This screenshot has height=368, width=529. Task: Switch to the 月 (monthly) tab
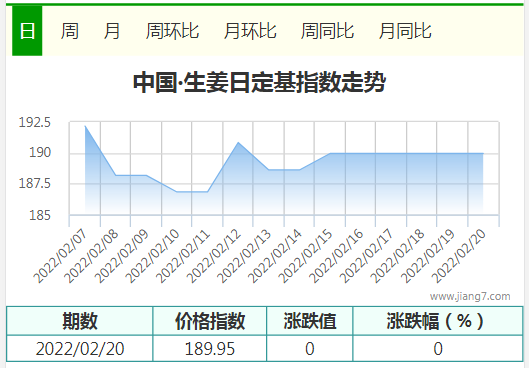tap(112, 31)
